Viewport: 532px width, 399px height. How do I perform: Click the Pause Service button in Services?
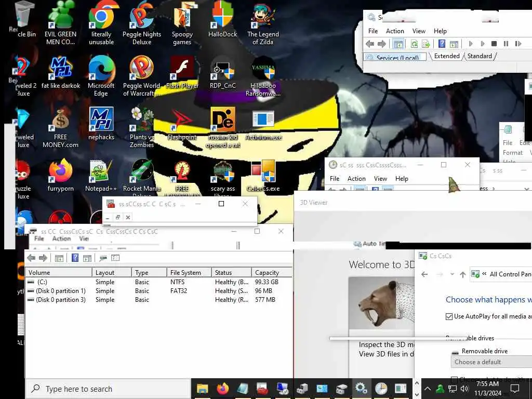coord(506,44)
